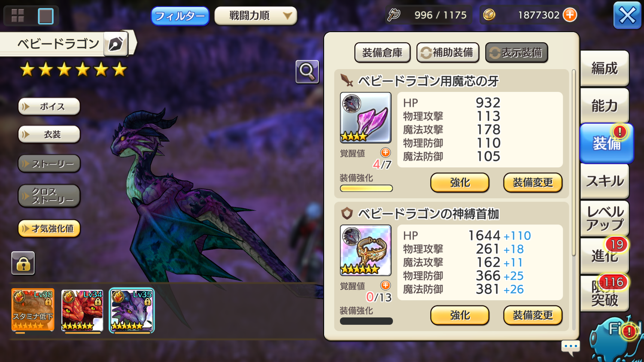
Task: Open the magnifier search icon
Action: 307,71
